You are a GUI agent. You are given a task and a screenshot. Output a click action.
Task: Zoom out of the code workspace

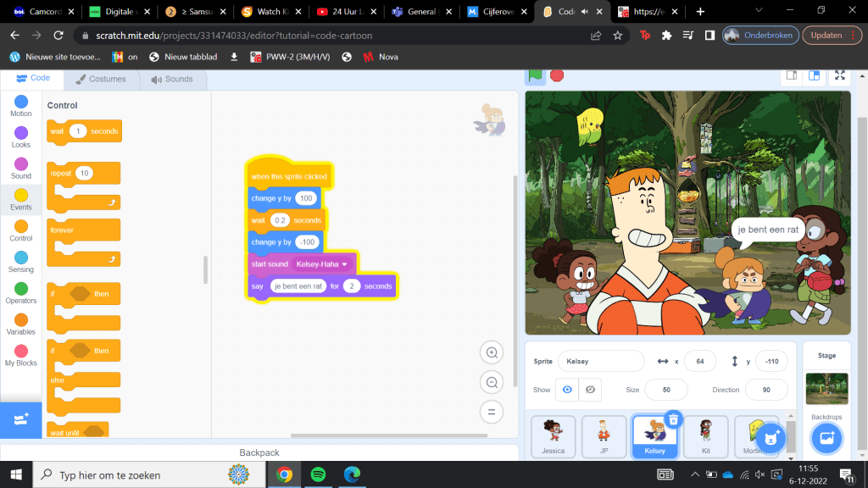pyautogui.click(x=491, y=383)
